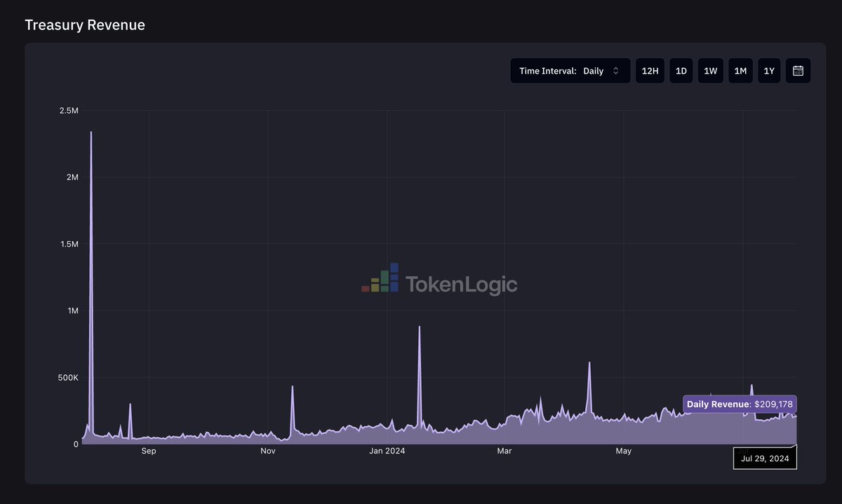
Task: Select the 1D interval button
Action: [x=681, y=70]
